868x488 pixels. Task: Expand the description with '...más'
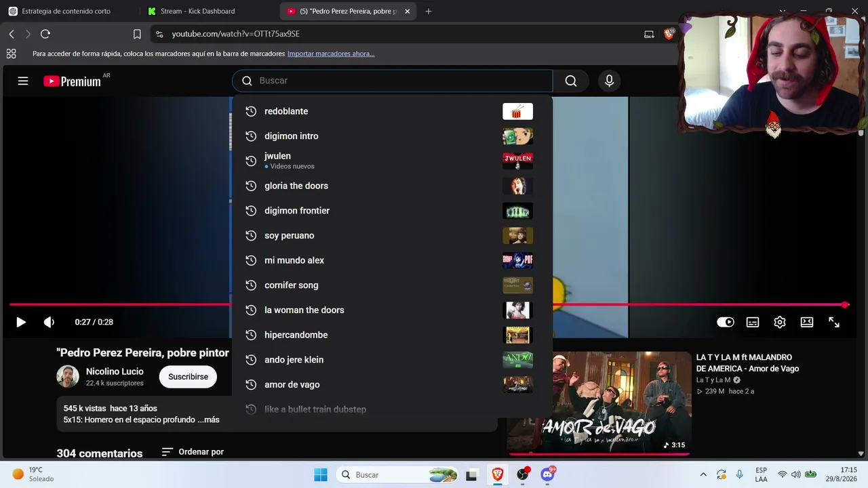[208, 420]
